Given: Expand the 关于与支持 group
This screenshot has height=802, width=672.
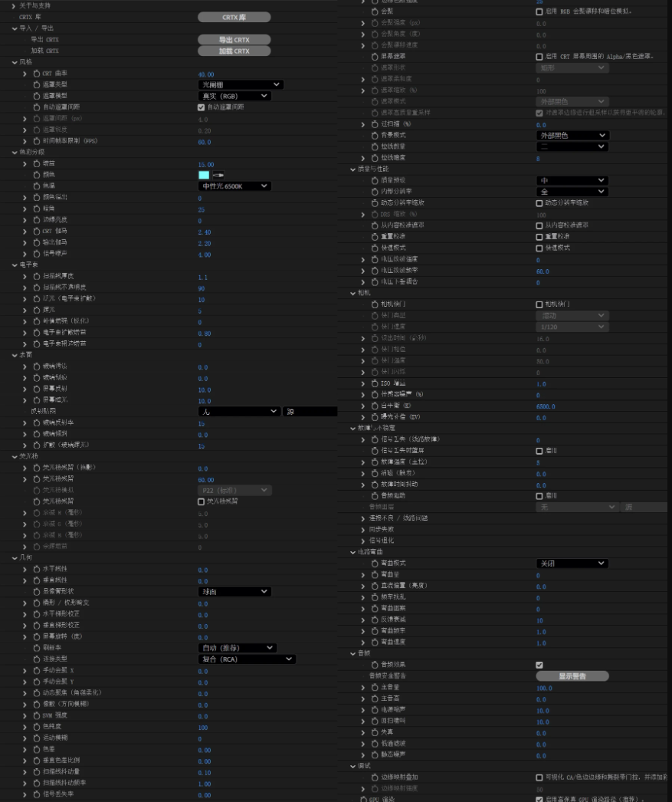Looking at the screenshot, I should click(15, 5).
